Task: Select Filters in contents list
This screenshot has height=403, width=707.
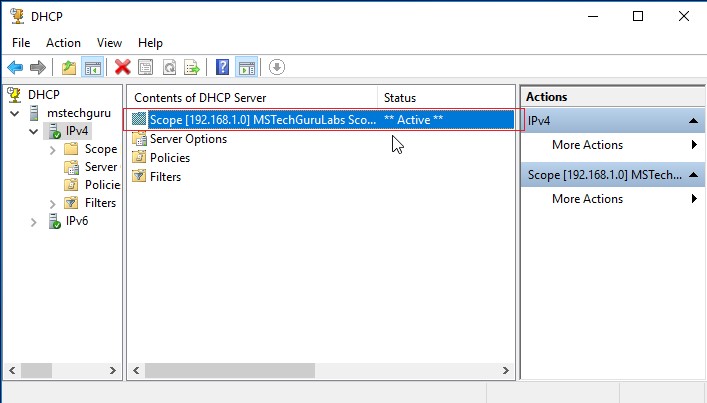Action: [x=165, y=177]
